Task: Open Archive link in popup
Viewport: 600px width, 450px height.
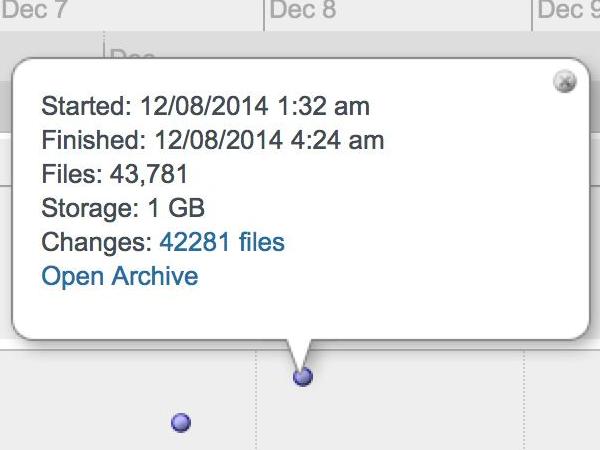Action: coord(120,276)
